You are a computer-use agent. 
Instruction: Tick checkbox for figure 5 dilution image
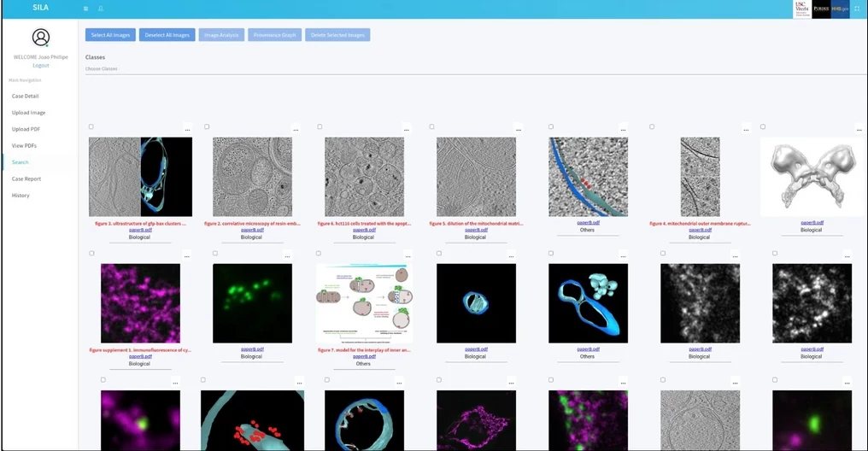[431, 126]
